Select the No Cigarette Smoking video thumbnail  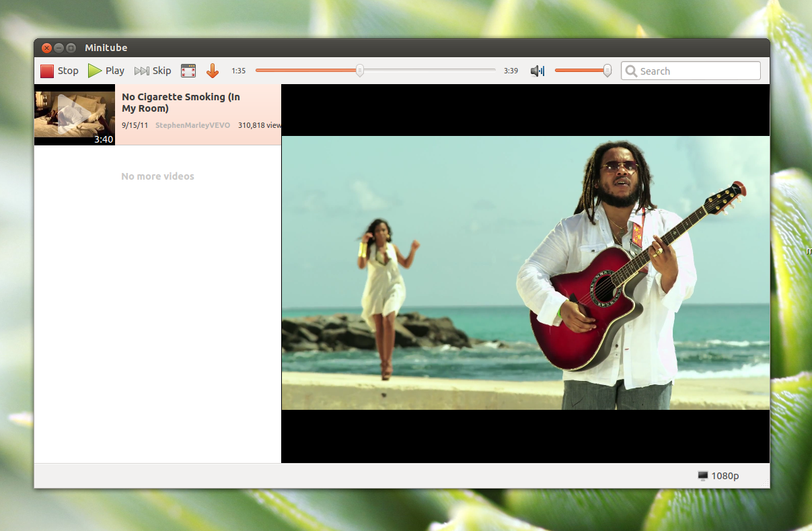click(x=75, y=114)
